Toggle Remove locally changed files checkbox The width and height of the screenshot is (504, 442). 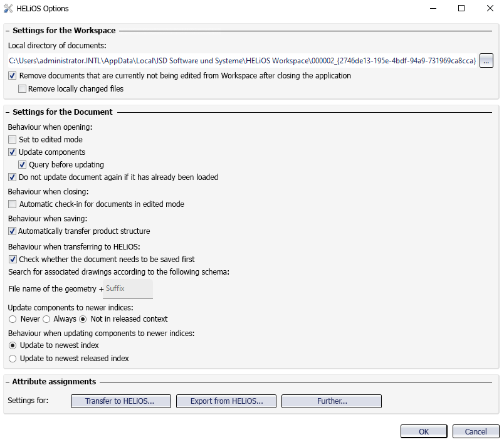(x=22, y=89)
